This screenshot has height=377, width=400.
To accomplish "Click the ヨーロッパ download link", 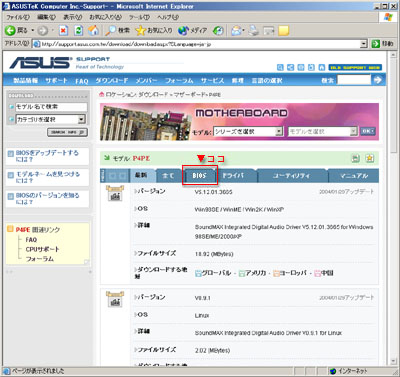I will pyautogui.click(x=290, y=273).
